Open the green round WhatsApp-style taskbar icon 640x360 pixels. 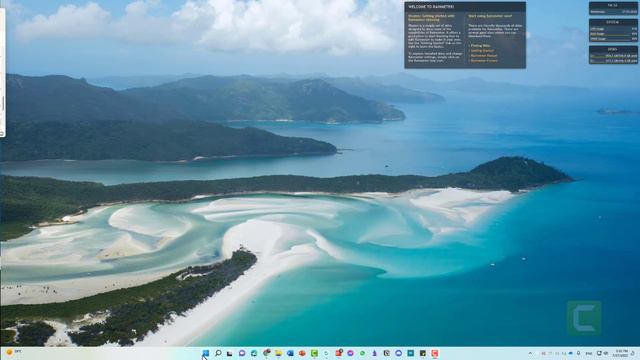362,353
